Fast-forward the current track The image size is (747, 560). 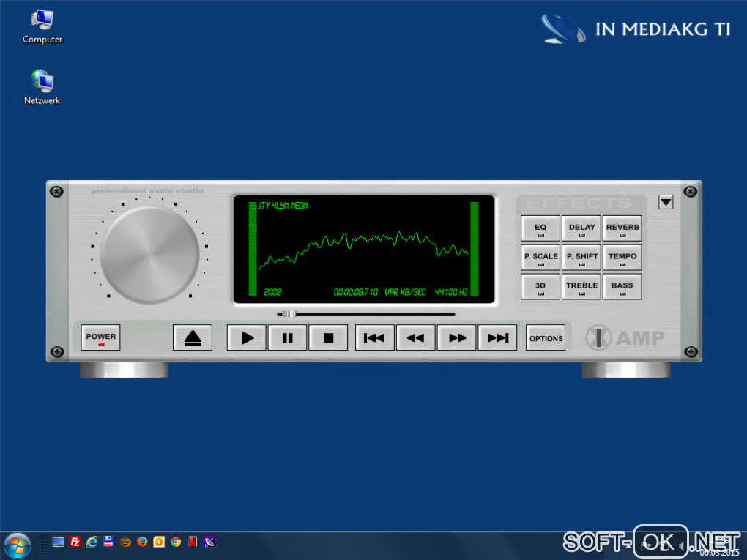click(456, 337)
